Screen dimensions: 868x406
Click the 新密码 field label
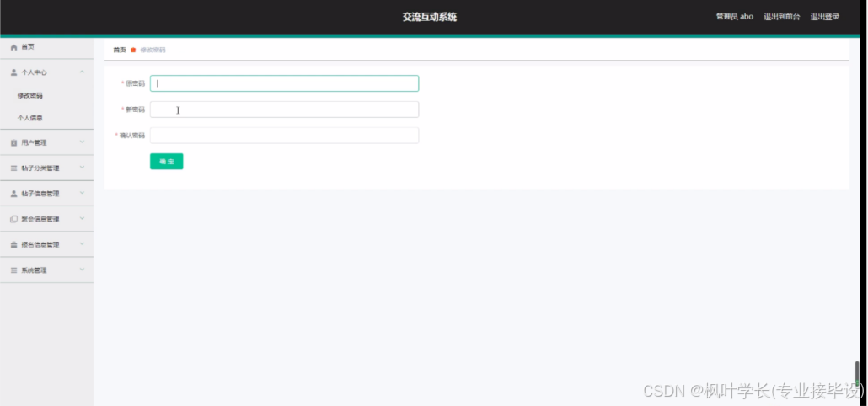tap(135, 110)
